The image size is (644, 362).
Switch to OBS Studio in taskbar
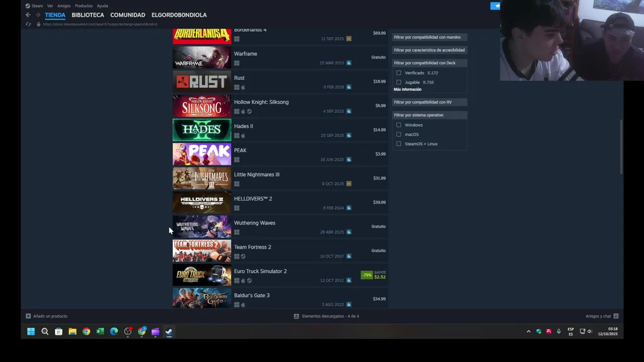128,331
